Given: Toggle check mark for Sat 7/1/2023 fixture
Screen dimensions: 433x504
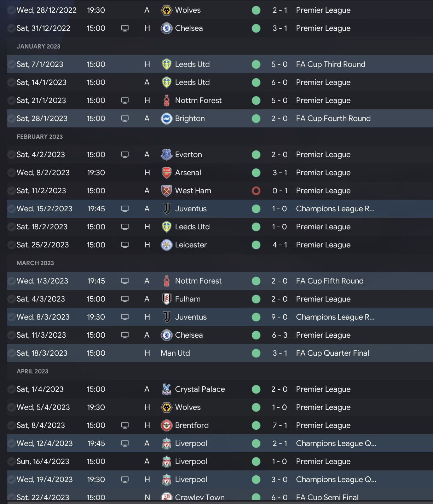Looking at the screenshot, I should [11, 64].
